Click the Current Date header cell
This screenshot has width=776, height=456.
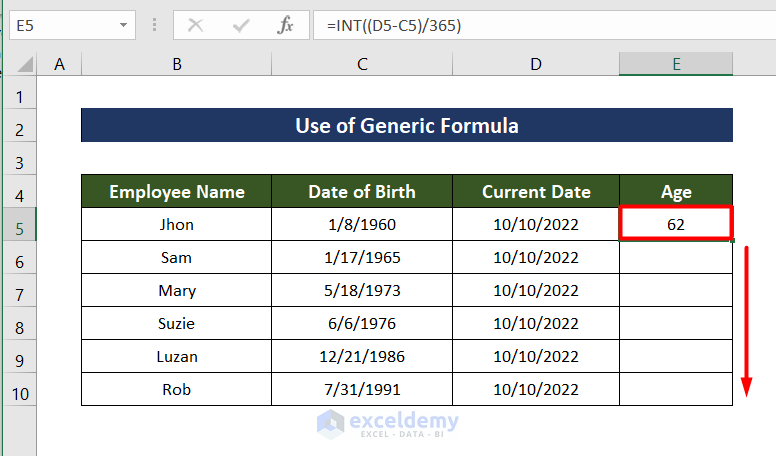[536, 192]
